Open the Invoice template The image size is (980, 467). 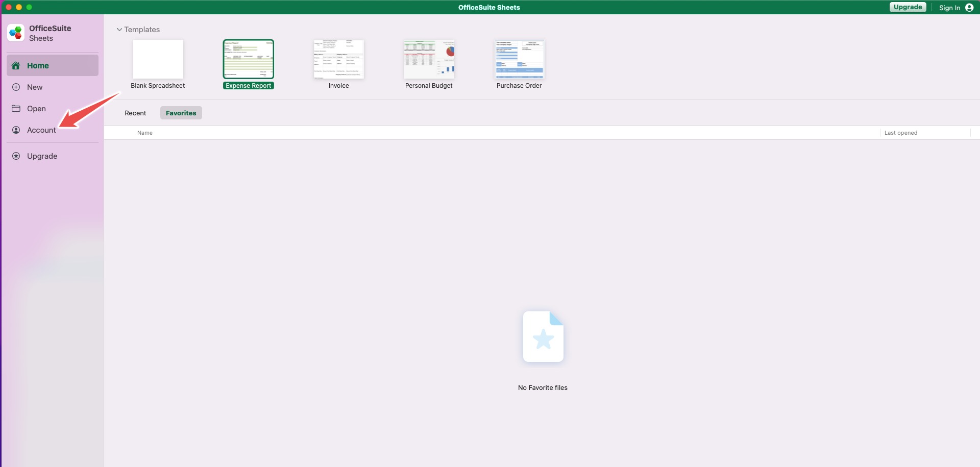338,59
